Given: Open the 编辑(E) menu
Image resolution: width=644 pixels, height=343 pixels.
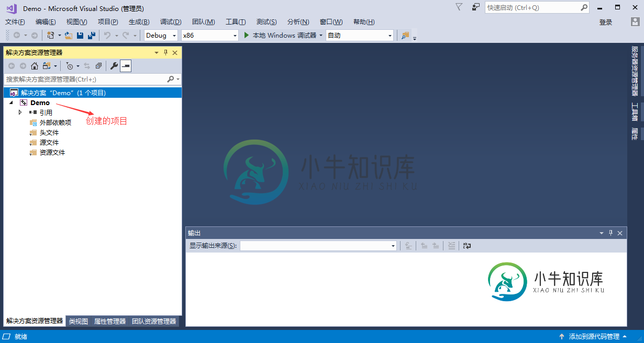Looking at the screenshot, I should (46, 22).
